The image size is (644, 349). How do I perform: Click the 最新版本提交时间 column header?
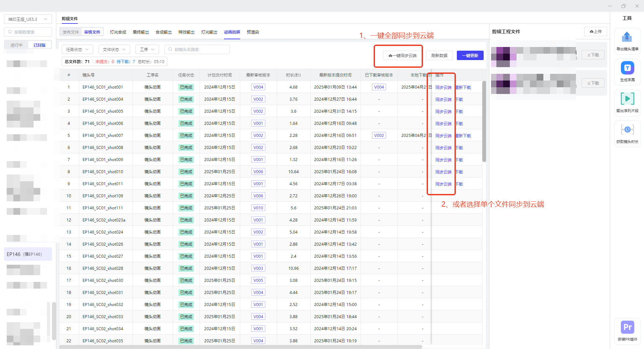click(335, 75)
